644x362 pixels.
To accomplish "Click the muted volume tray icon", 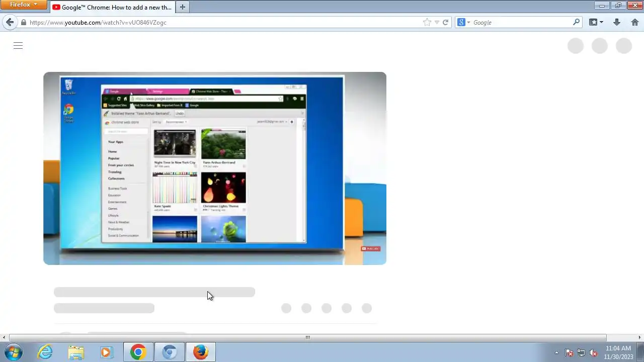I will pyautogui.click(x=593, y=352).
